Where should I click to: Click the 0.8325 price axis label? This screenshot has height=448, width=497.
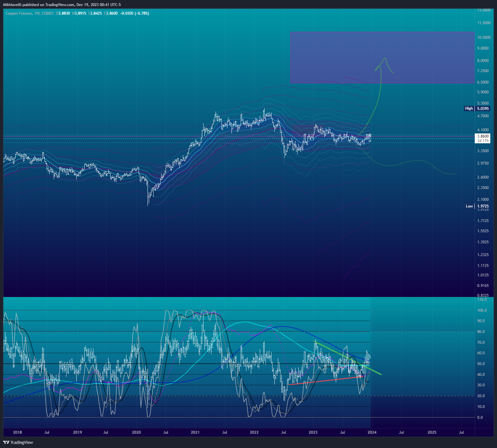pos(483,295)
